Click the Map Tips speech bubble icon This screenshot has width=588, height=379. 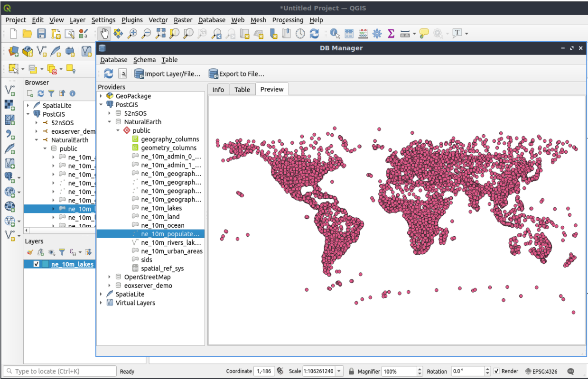[x=424, y=33]
